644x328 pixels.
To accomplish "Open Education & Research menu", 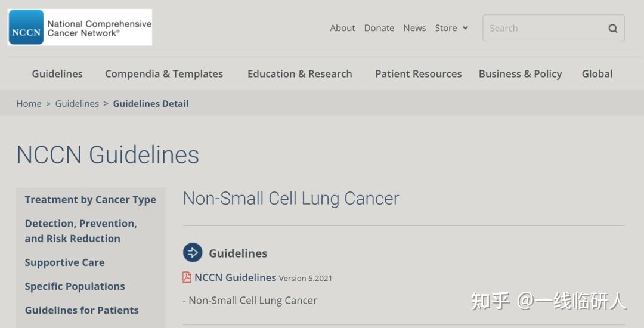I will [300, 74].
